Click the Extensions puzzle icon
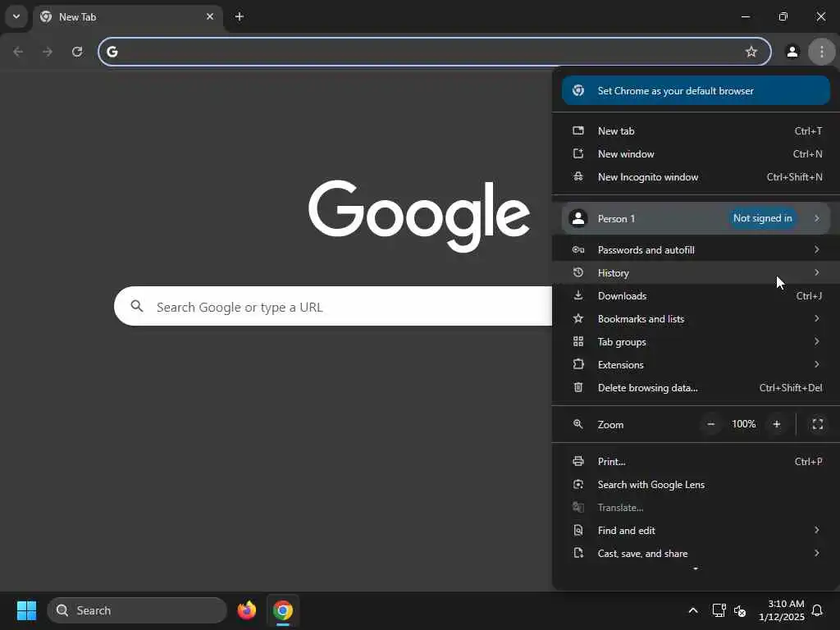This screenshot has width=840, height=630. click(x=578, y=365)
